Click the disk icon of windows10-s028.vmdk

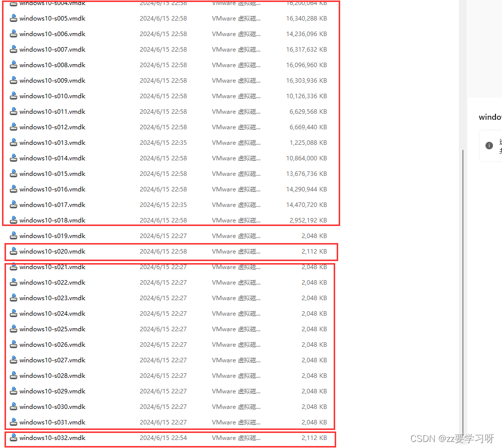tap(14, 375)
